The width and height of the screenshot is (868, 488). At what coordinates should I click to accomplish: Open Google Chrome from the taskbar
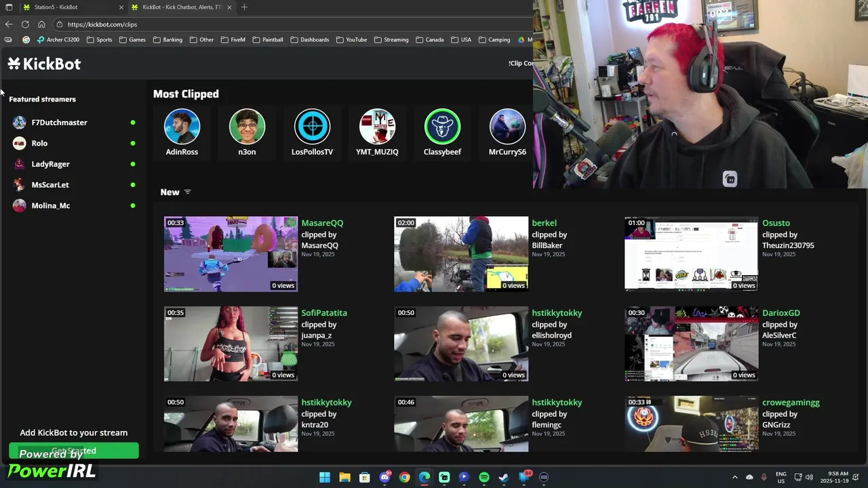pos(404,477)
